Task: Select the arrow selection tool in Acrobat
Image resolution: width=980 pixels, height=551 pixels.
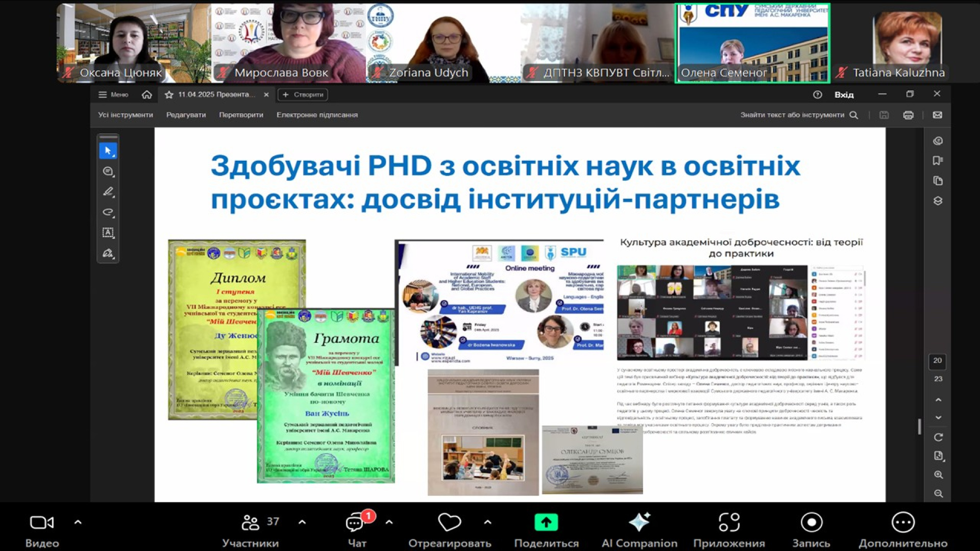Action: (x=108, y=151)
